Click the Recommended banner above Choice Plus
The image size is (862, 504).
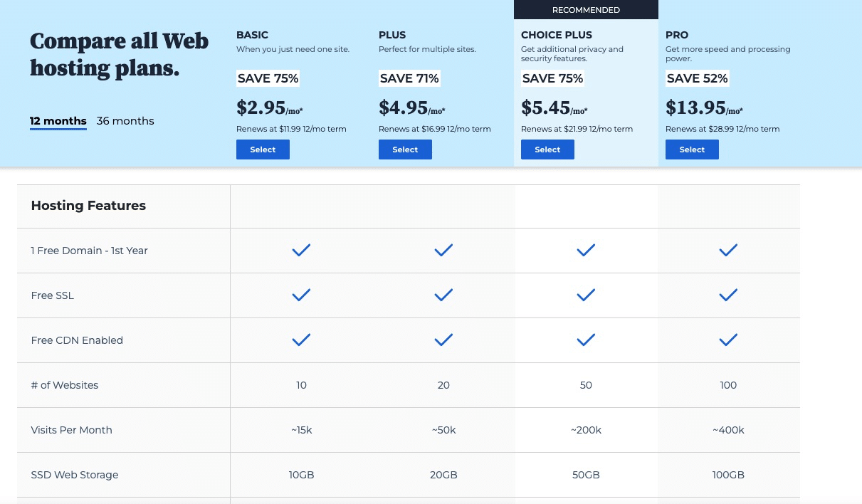click(586, 10)
